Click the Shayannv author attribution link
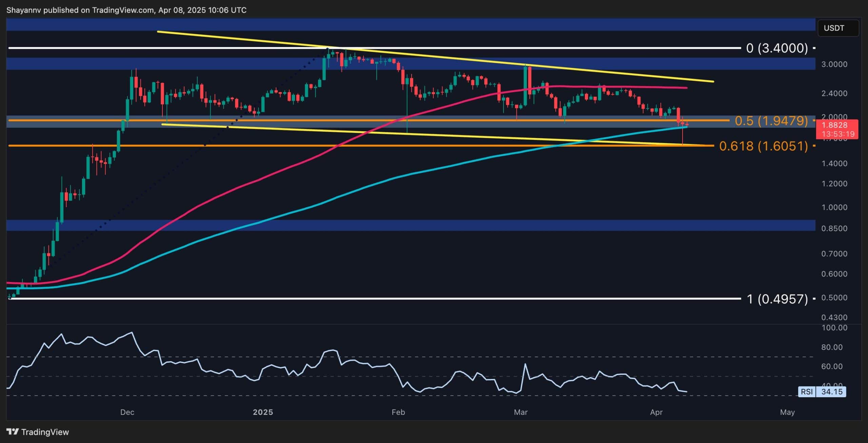The width and height of the screenshot is (868, 443). tap(24, 10)
